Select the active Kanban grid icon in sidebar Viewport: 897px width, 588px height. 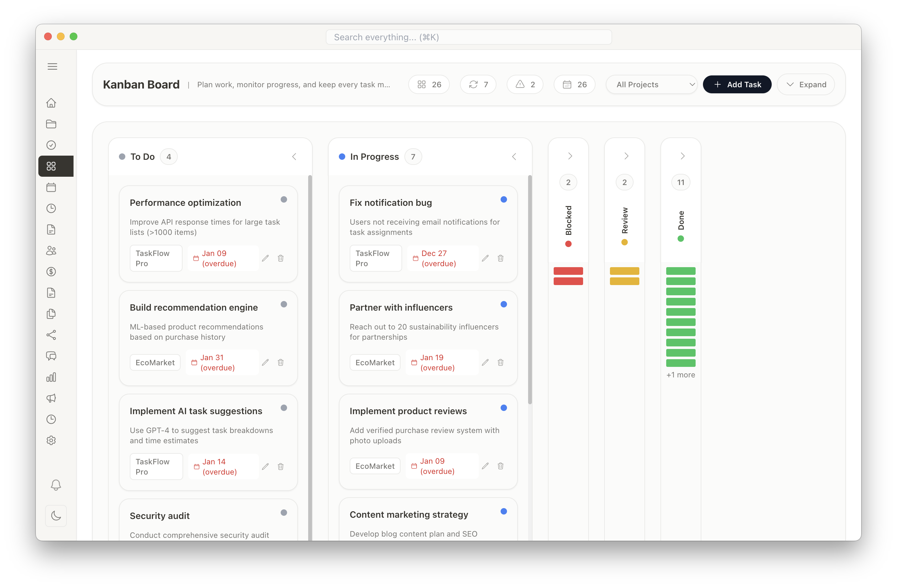56,166
